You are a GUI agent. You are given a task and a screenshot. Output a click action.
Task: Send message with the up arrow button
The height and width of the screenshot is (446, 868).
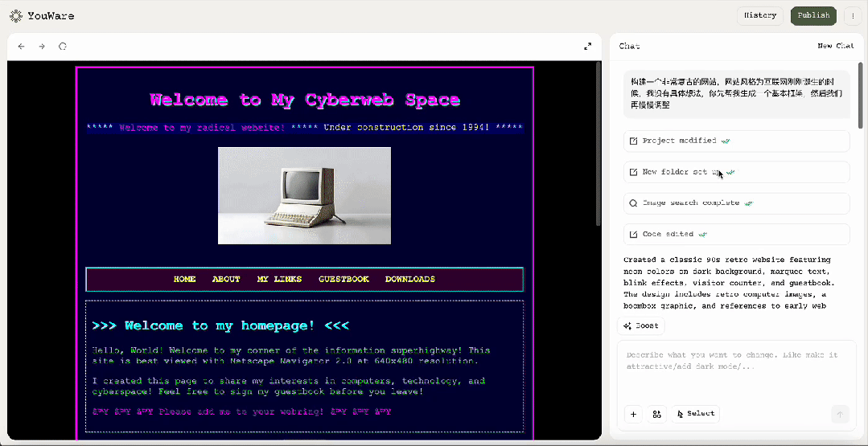pyautogui.click(x=841, y=414)
